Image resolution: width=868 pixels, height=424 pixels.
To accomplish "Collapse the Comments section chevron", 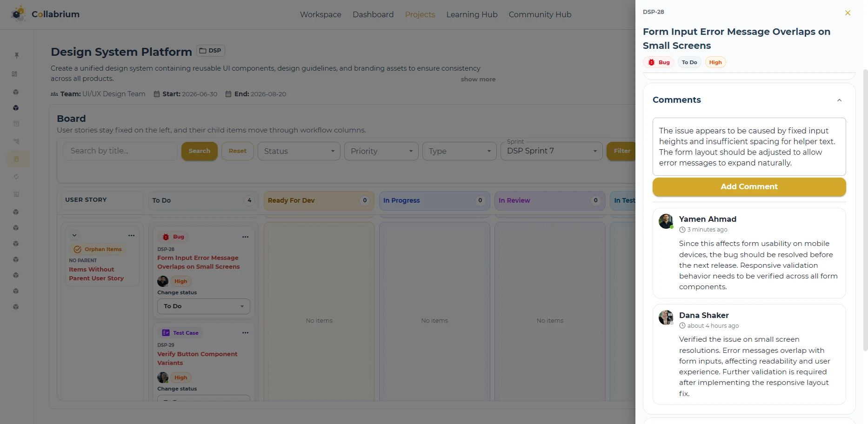I will 839,100.
